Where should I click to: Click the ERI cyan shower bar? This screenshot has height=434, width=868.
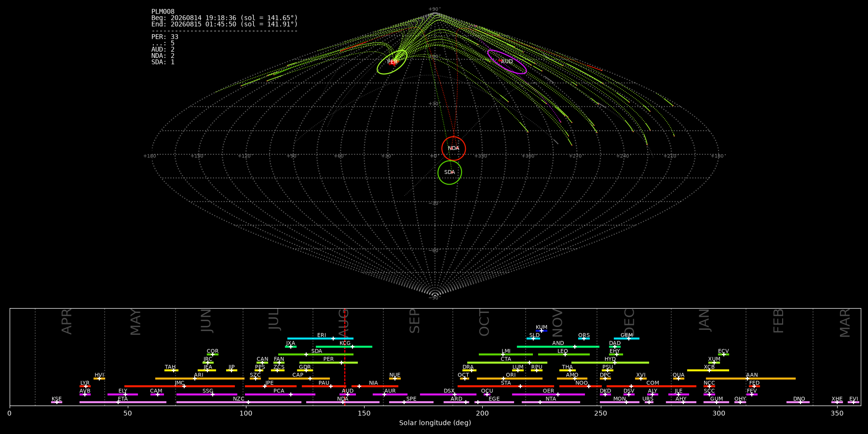(320, 339)
